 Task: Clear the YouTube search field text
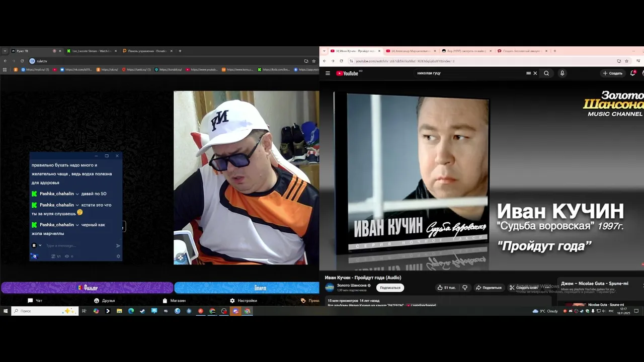pos(535,73)
